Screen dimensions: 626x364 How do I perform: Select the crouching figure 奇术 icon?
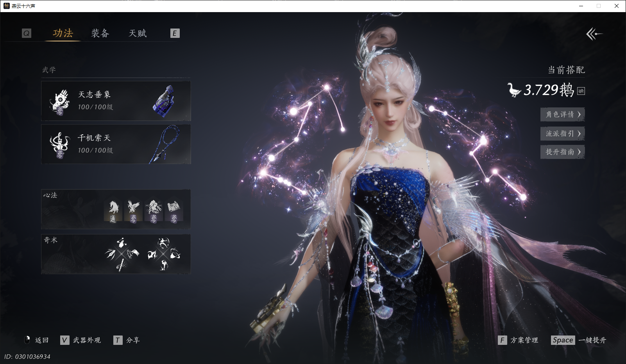(164, 265)
